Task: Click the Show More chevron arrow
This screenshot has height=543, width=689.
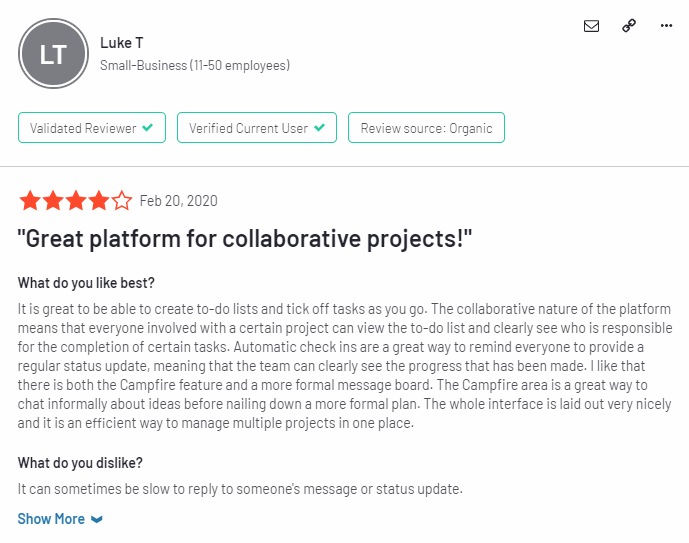Action: (97, 520)
